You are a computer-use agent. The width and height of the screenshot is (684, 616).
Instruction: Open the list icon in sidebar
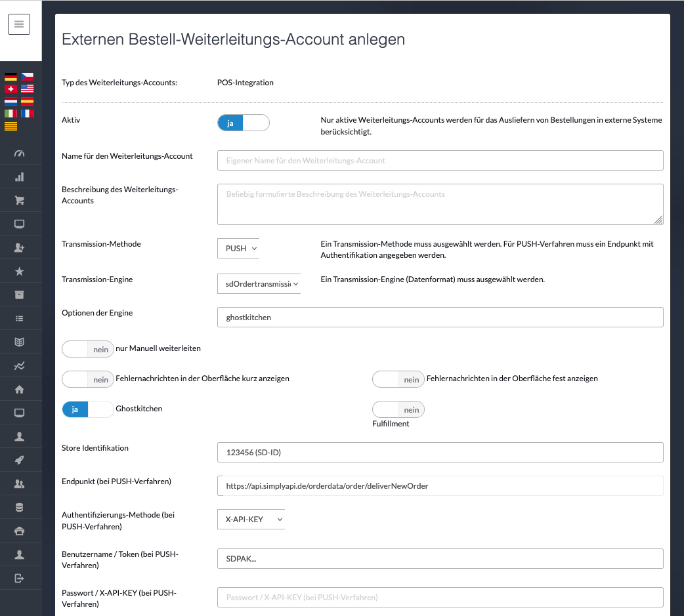(x=19, y=318)
